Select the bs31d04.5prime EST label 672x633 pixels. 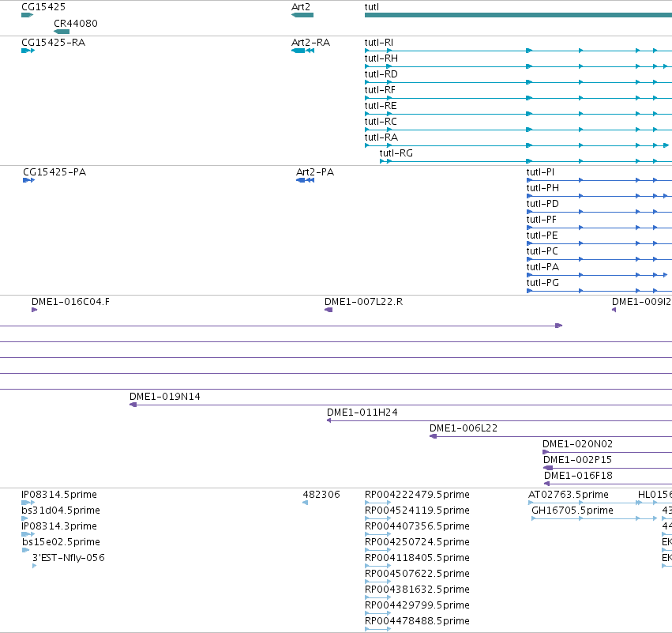pos(61,511)
